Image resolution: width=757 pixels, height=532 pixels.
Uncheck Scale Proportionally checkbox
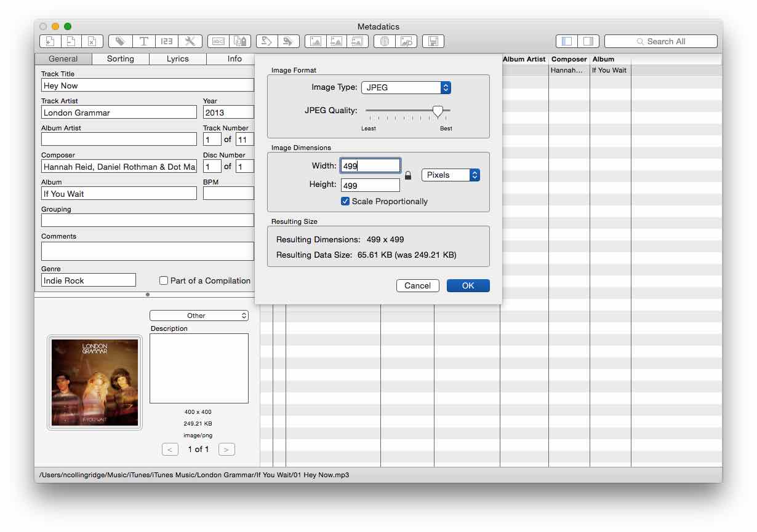point(345,201)
